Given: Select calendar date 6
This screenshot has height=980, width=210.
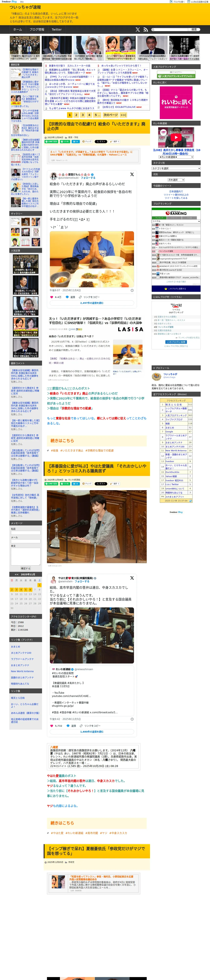Looking at the screenshot, I should [30, 590].
